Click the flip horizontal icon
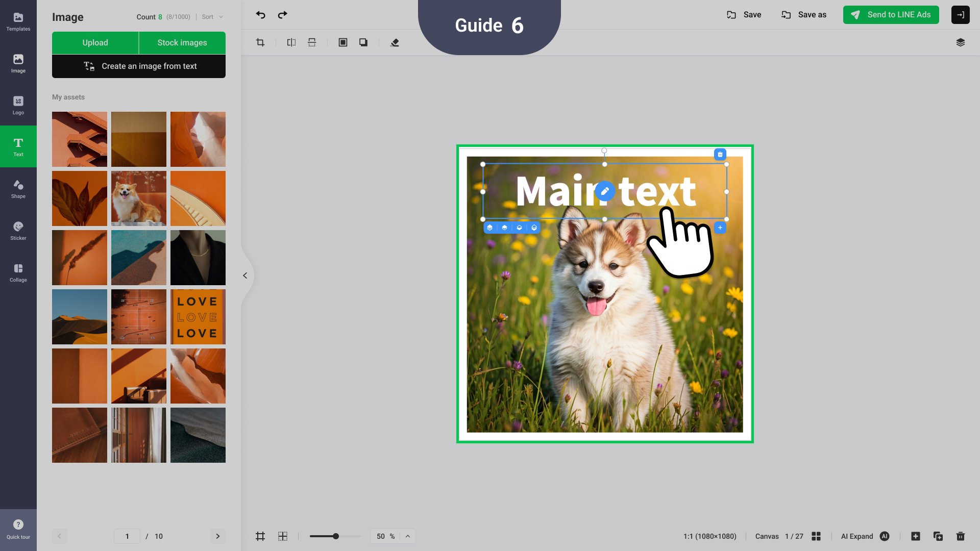 click(291, 42)
